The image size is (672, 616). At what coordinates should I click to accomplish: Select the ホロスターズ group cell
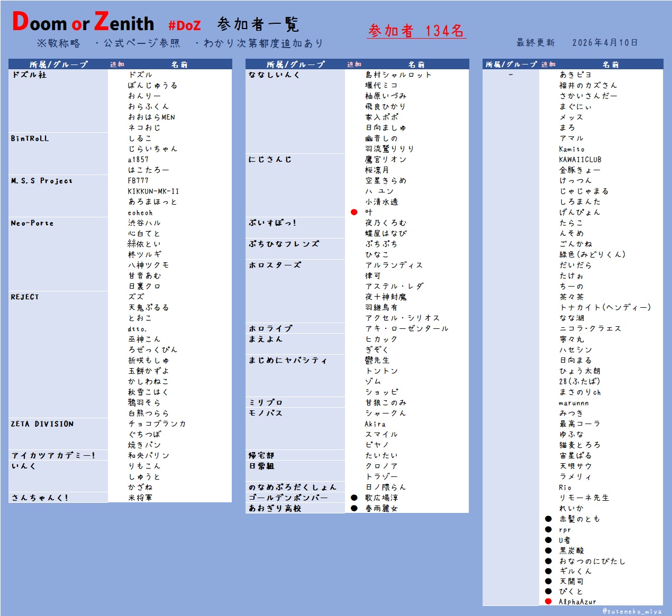295,291
